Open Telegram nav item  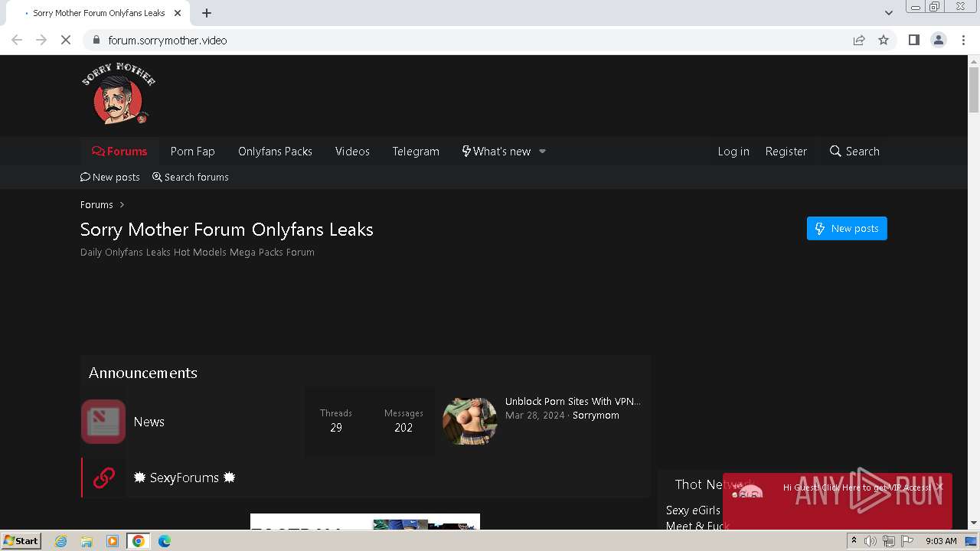(x=416, y=152)
